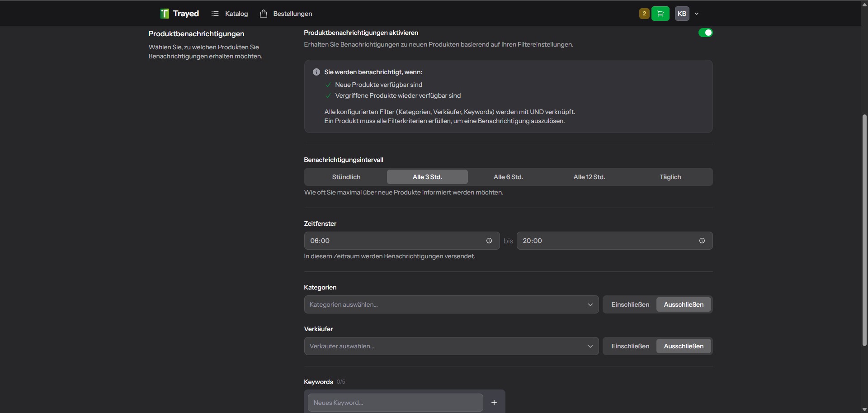This screenshot has height=413, width=868.
Task: Click the clock icon in the 06:00 field
Action: 489,241
